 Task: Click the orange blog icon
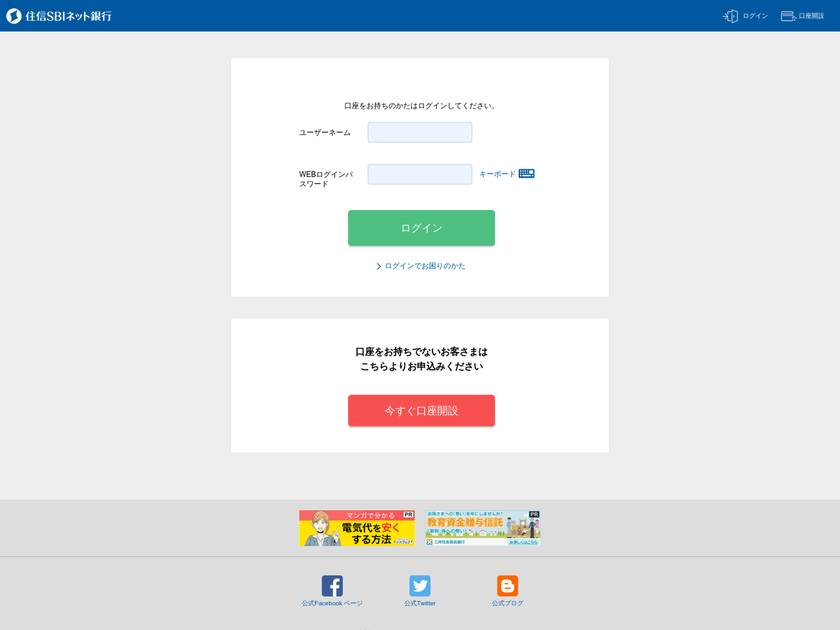(507, 586)
